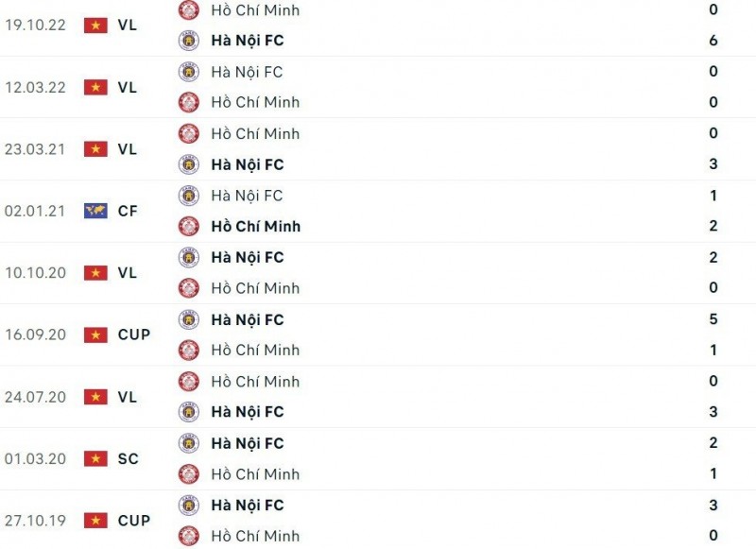This screenshot has height=549, width=756.
Task: Select Hồ Chí Minh name in 01.03.20 match
Action: coord(255,474)
